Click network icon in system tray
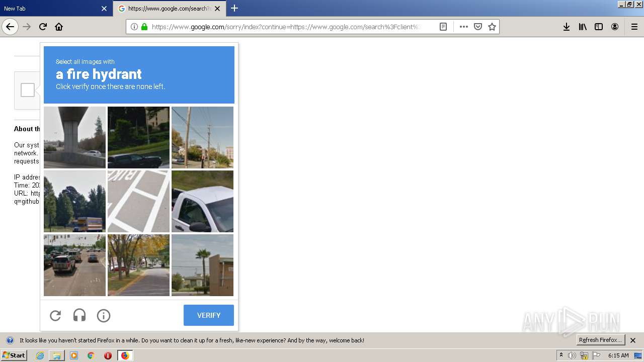Image resolution: width=644 pixels, height=362 pixels. pyautogui.click(x=584, y=355)
